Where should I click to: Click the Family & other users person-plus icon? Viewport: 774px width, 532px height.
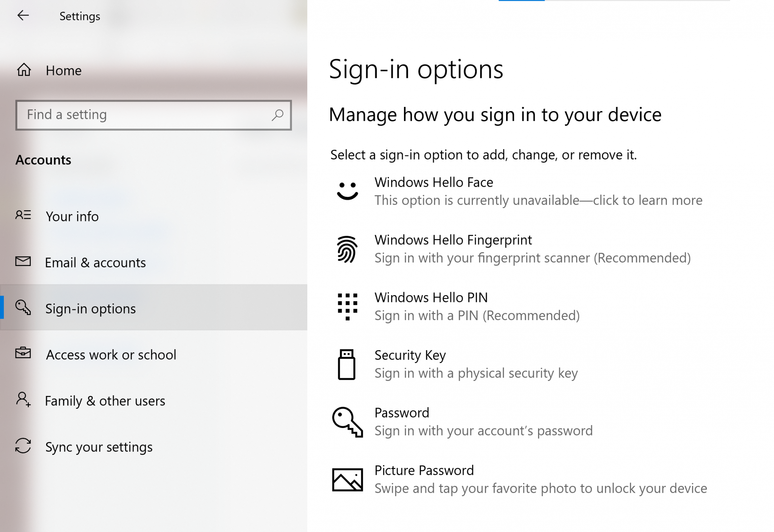pyautogui.click(x=23, y=399)
